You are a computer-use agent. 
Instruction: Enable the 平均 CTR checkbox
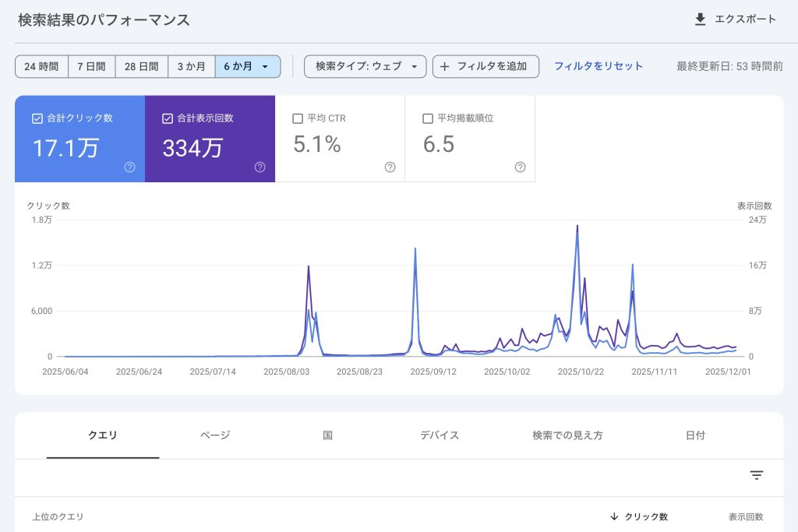click(x=297, y=118)
